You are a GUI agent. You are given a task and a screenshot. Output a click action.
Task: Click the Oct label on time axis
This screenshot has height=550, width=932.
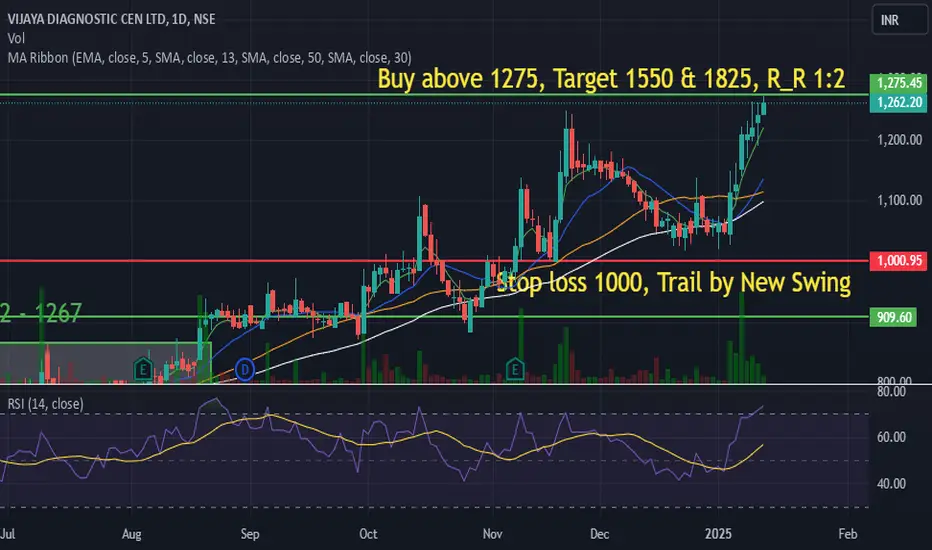368,534
